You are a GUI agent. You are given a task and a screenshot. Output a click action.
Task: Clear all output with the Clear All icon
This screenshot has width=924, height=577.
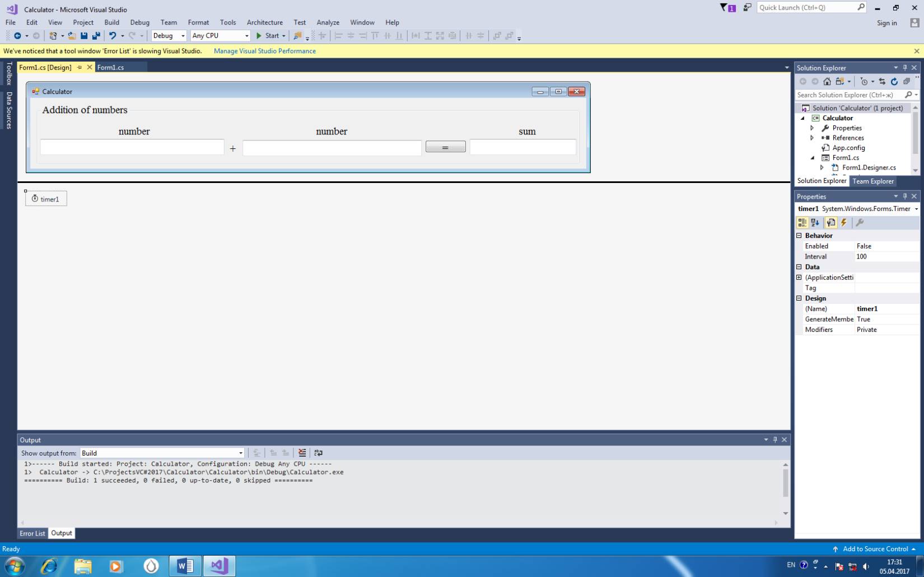pos(302,453)
